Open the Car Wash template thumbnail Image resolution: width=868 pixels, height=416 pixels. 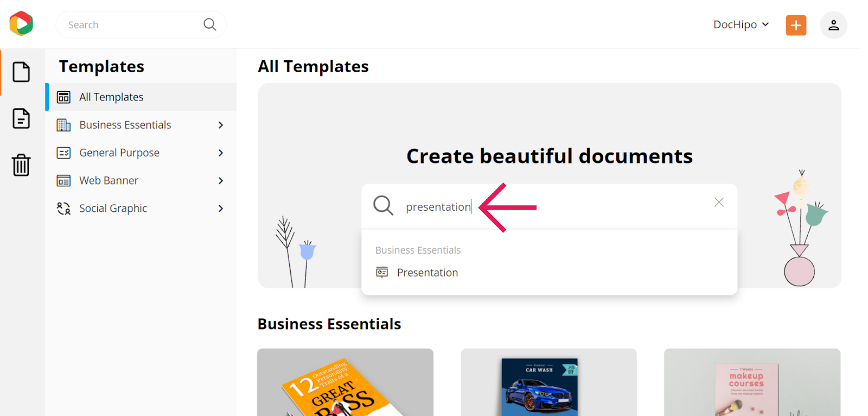(548, 382)
